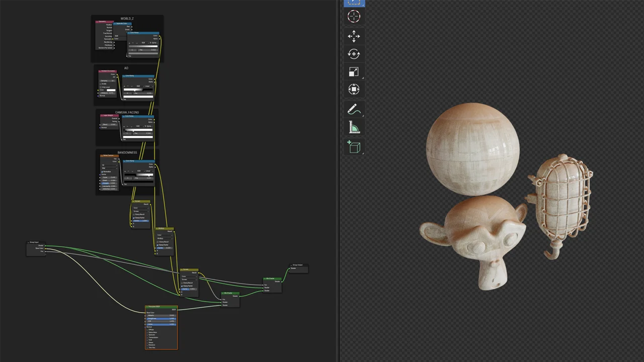The image size is (644, 362).
Task: Pick the Scale tool
Action: click(354, 72)
